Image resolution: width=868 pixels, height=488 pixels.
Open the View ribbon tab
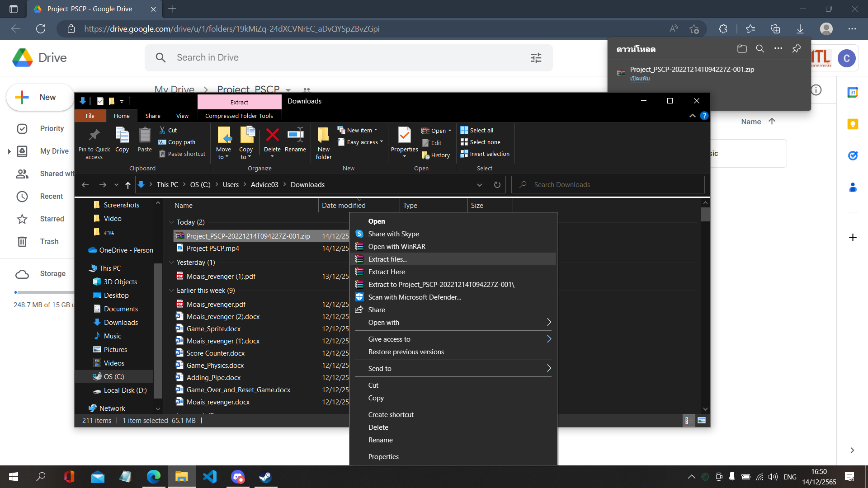point(182,116)
